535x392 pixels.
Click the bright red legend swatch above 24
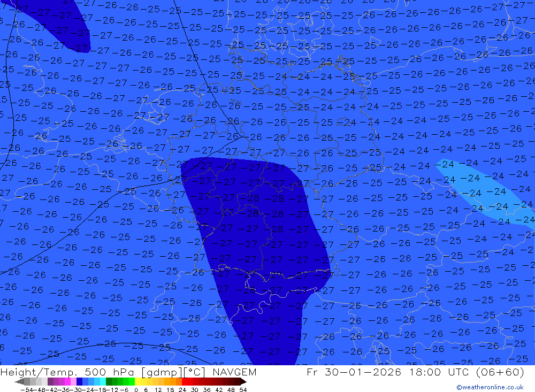(x=185, y=381)
